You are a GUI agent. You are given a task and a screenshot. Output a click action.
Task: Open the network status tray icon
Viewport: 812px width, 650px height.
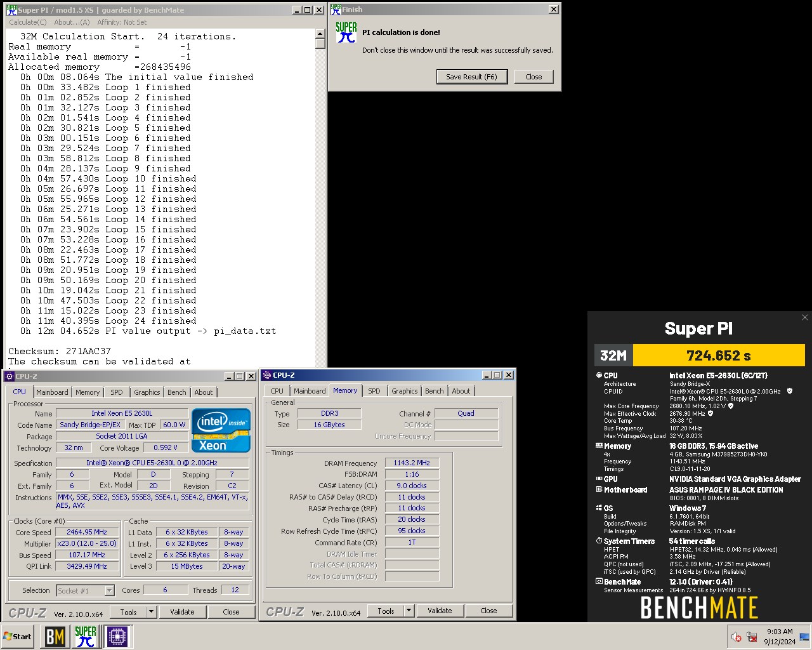point(752,637)
